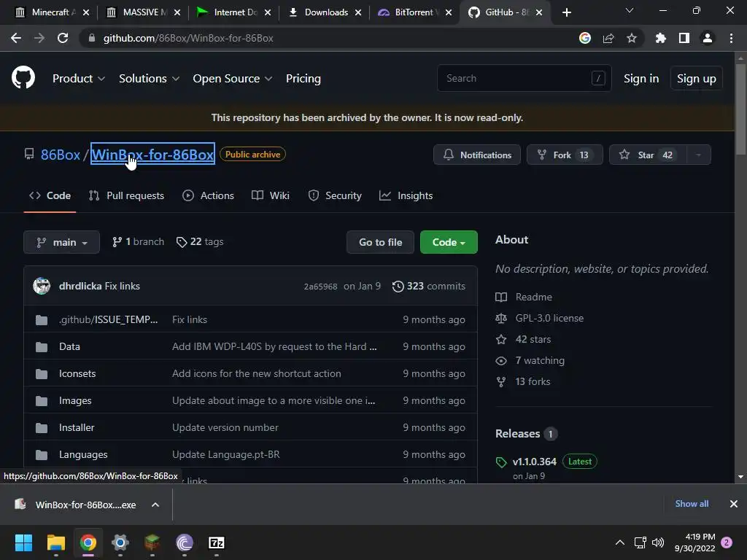Expand green Code dropdown button
747x560 pixels.
[449, 242]
